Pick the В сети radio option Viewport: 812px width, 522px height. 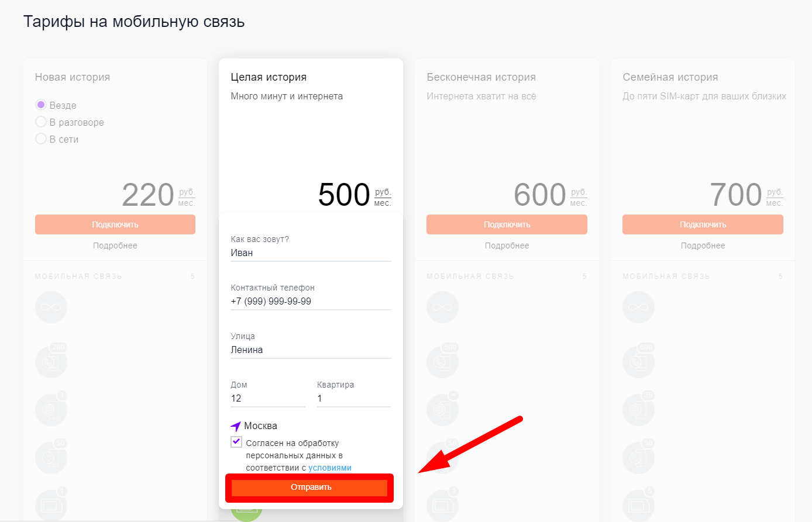click(41, 139)
